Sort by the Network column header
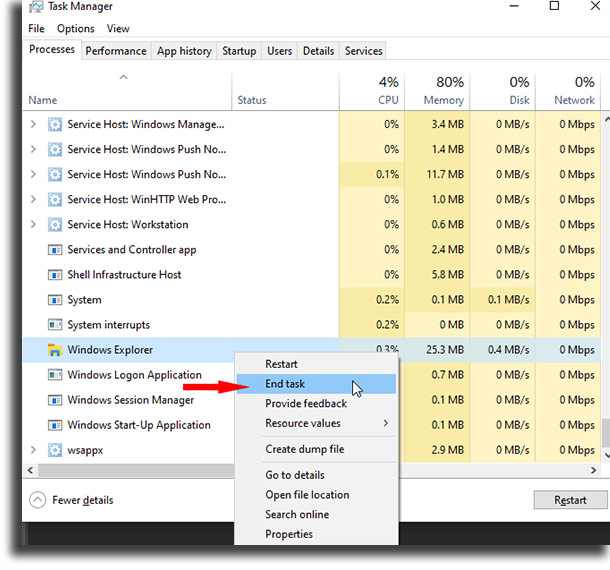610x570 pixels. tap(568, 91)
